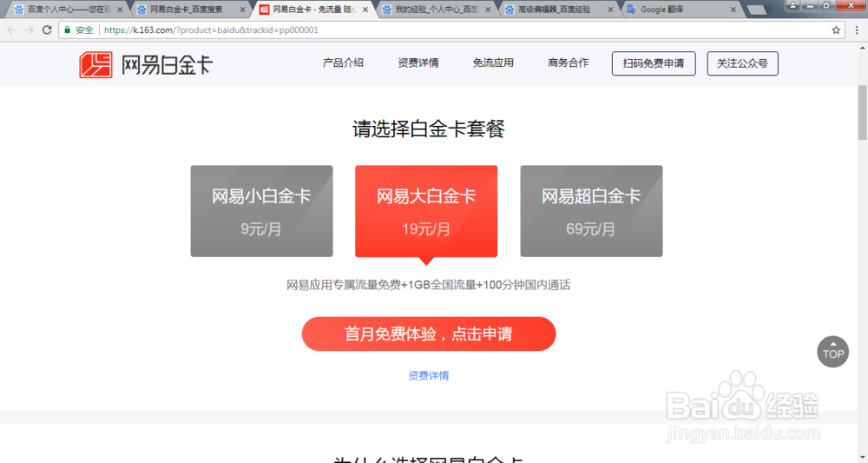Close the 我的经验_个人中心 tab
The width and height of the screenshot is (868, 463).
[x=488, y=10]
